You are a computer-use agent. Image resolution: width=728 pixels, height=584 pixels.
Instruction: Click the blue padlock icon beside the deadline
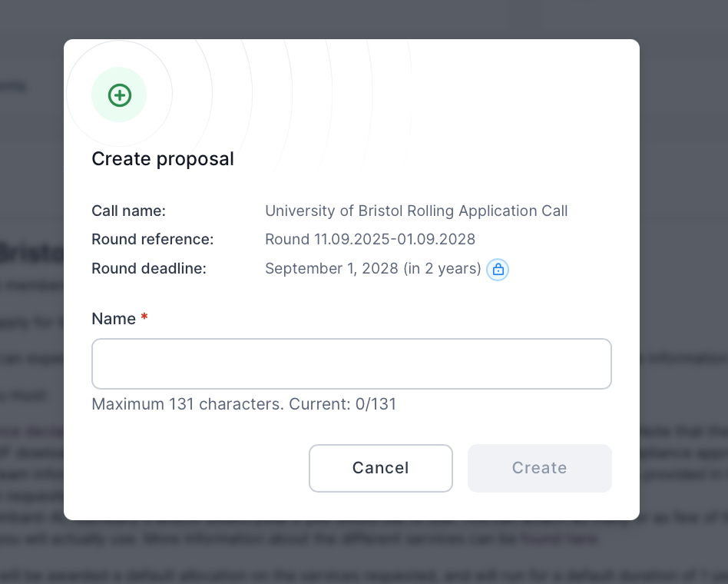click(498, 270)
